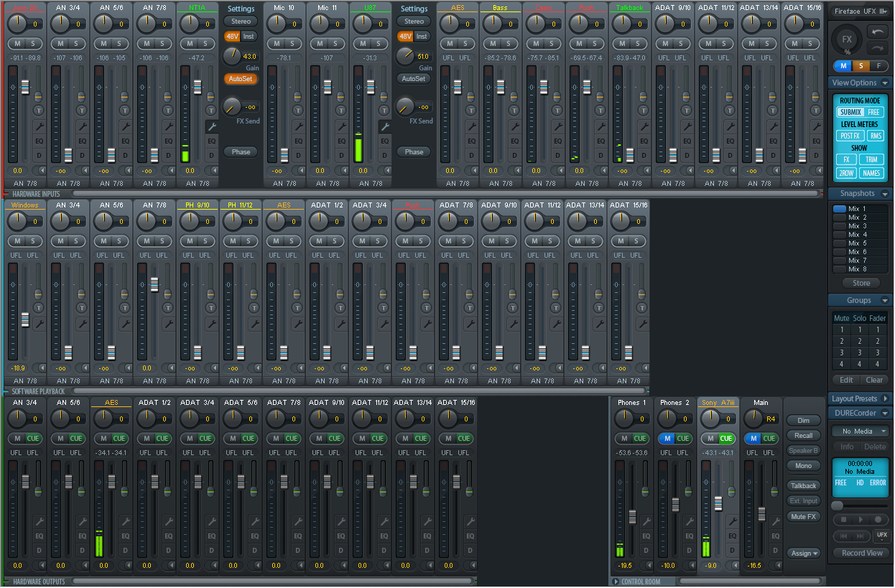The width and height of the screenshot is (895, 588).
Task: Open the Assign dropdown in the control room
Action: [804, 553]
